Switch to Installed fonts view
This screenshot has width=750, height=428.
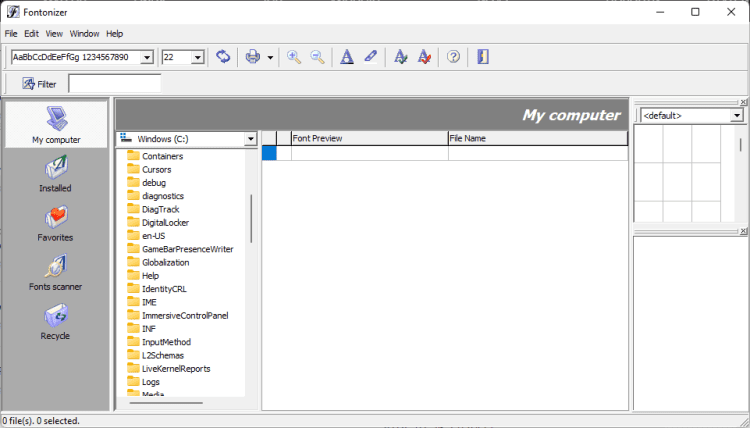(55, 174)
